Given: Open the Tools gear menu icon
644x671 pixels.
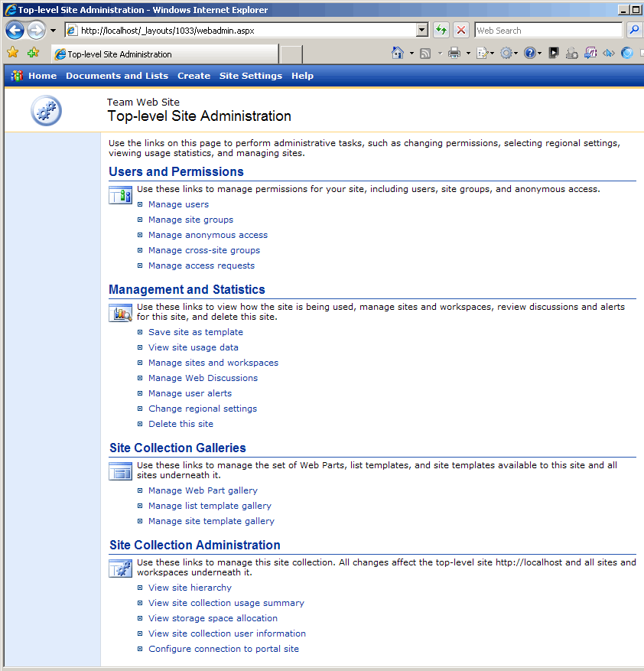Looking at the screenshot, I should coord(506,53).
